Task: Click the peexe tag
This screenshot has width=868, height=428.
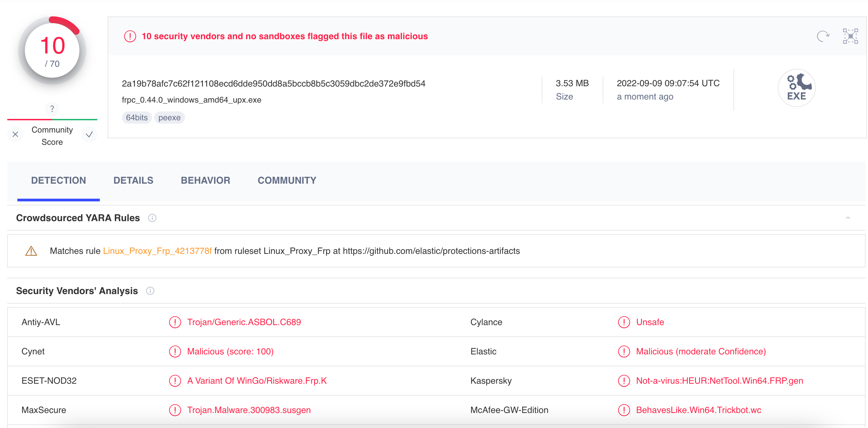Action: tap(169, 118)
